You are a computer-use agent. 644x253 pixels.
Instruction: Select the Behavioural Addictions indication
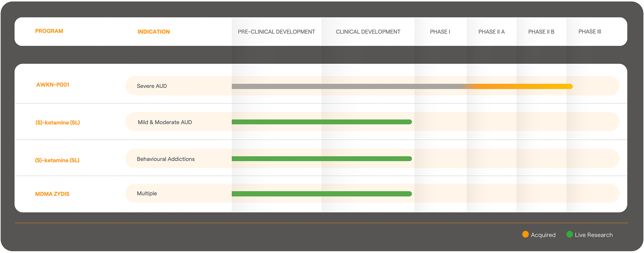pyautogui.click(x=166, y=159)
